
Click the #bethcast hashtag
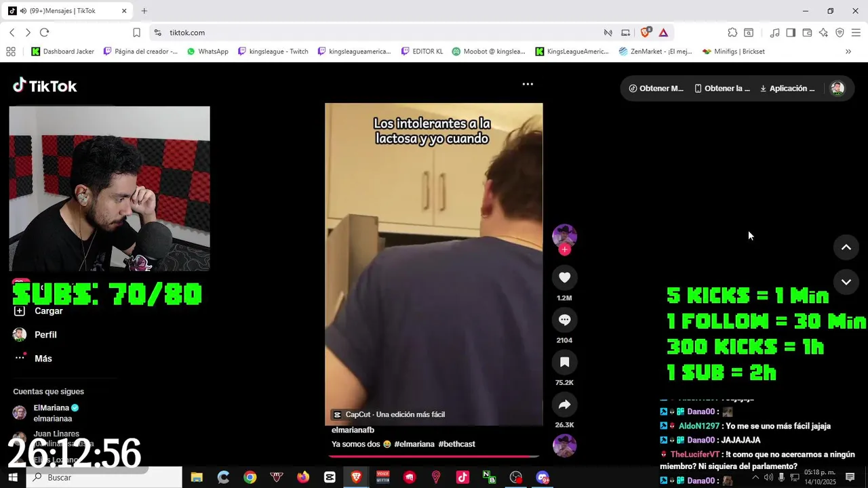[x=456, y=444]
